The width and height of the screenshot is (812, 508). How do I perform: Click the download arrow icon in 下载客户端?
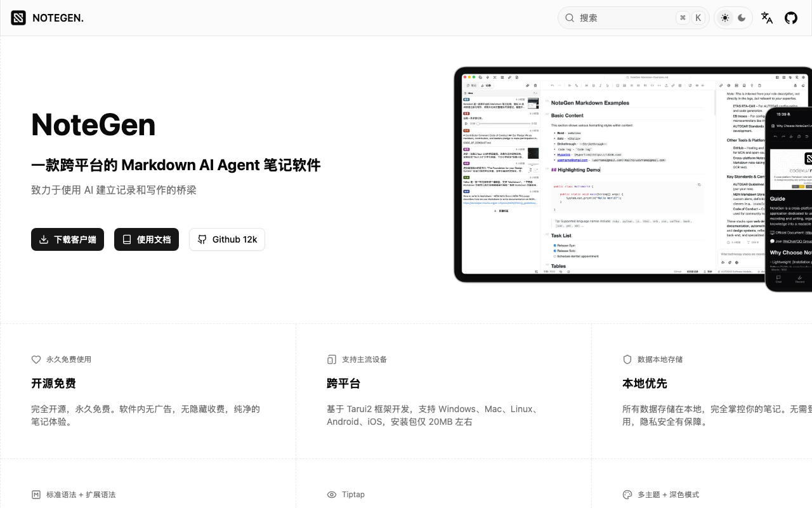click(x=44, y=239)
